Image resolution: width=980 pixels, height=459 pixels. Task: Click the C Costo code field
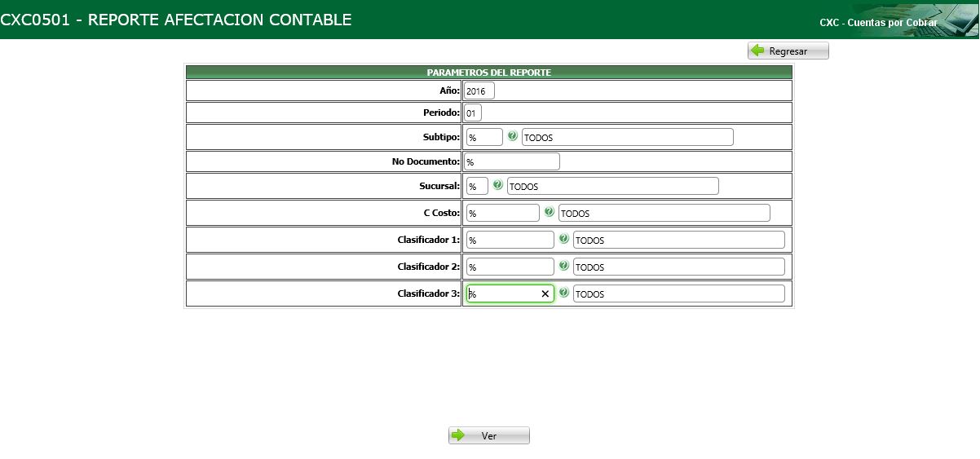502,213
